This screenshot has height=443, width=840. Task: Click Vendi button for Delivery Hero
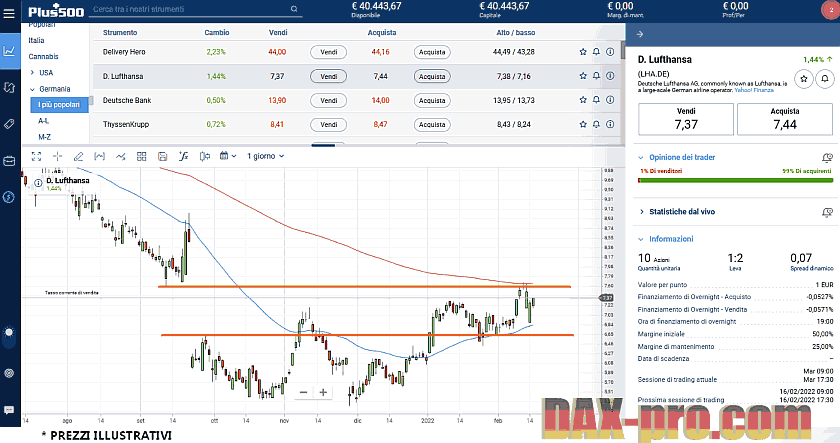point(328,52)
